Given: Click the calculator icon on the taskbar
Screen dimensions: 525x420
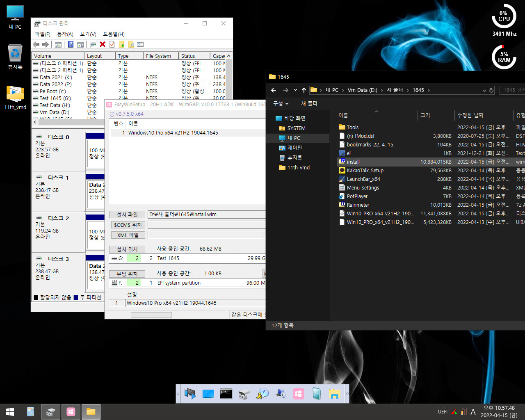Looking at the screenshot, I should (30, 411).
